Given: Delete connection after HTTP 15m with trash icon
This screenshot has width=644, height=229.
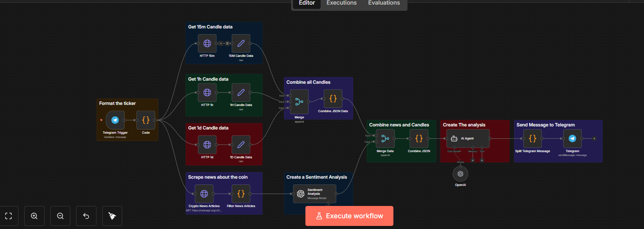Looking at the screenshot, I should [x=227, y=43].
